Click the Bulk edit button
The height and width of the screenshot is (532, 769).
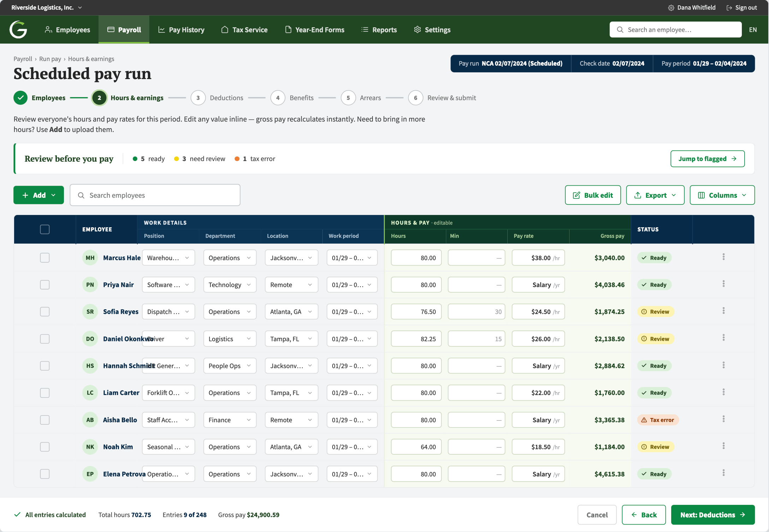point(593,195)
